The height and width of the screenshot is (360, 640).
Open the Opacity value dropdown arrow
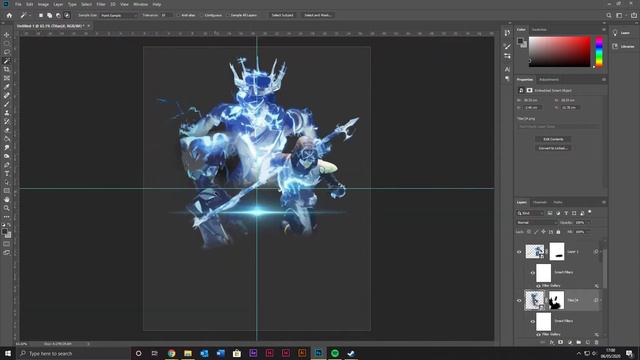[x=588, y=222]
